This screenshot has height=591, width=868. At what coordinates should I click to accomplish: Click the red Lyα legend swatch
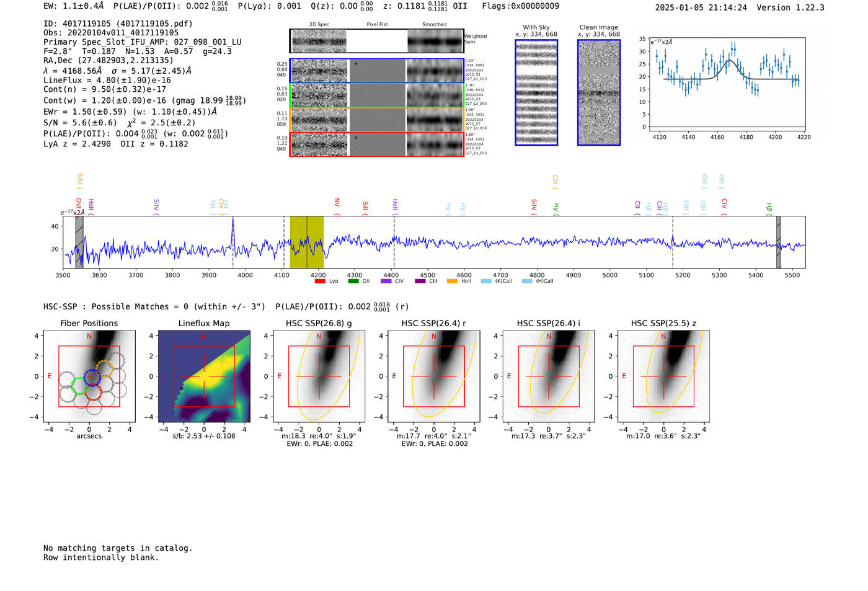point(320,281)
